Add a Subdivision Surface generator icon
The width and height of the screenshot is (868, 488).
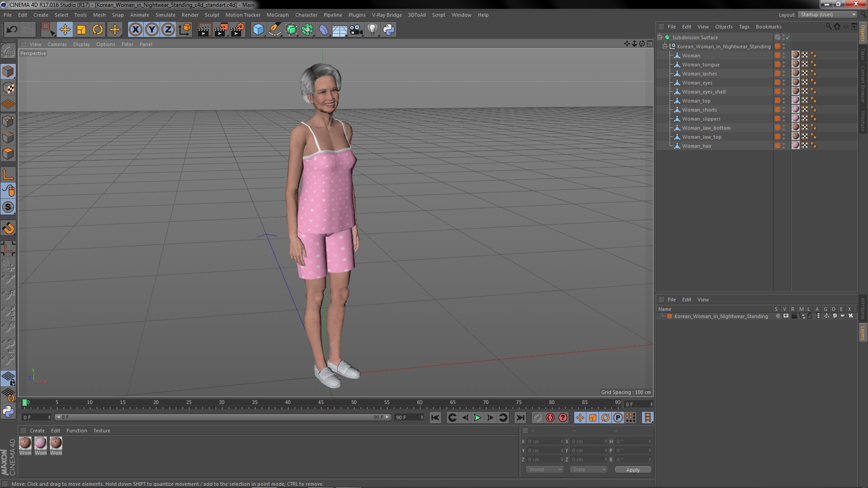point(291,30)
